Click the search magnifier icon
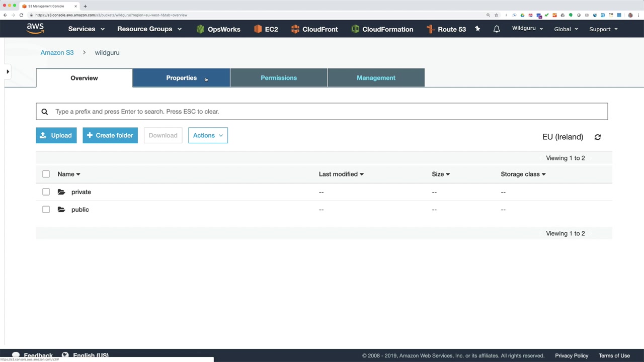644x362 pixels. [x=45, y=112]
